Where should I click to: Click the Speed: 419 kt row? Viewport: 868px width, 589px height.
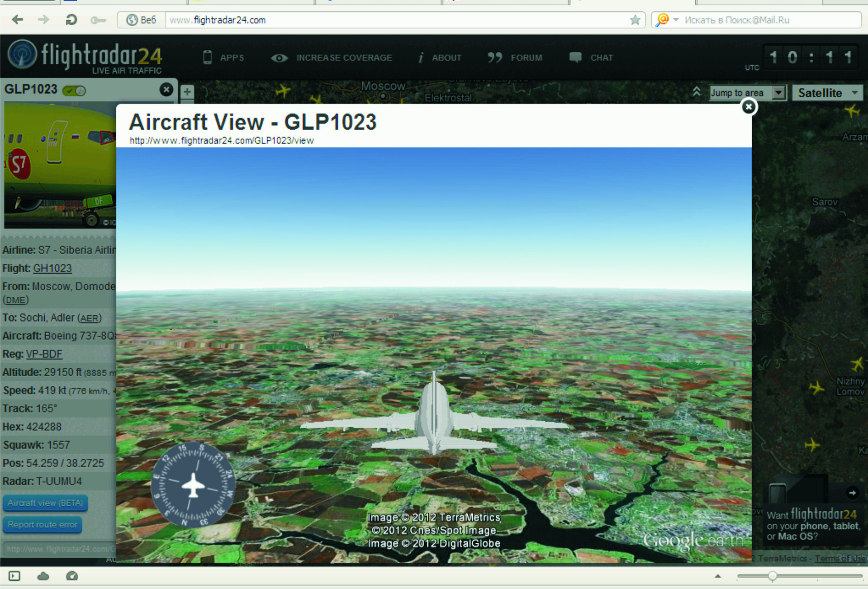tap(59, 390)
